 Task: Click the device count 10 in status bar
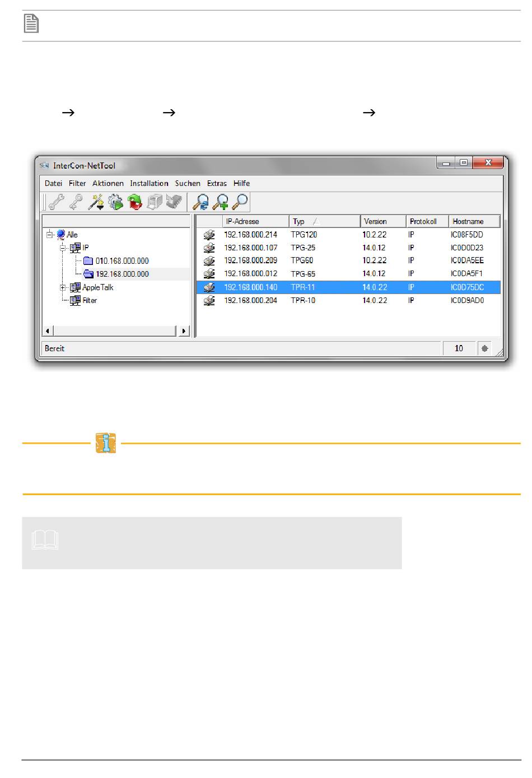459,348
